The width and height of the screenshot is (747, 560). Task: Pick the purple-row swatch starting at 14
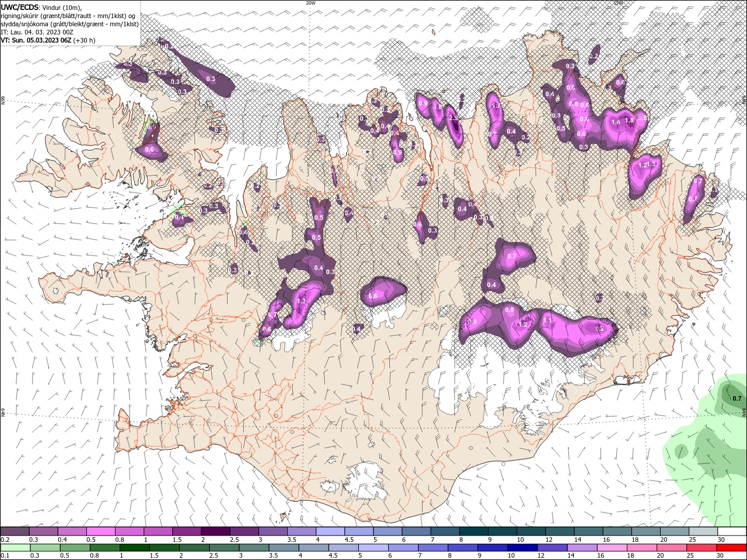(x=589, y=531)
